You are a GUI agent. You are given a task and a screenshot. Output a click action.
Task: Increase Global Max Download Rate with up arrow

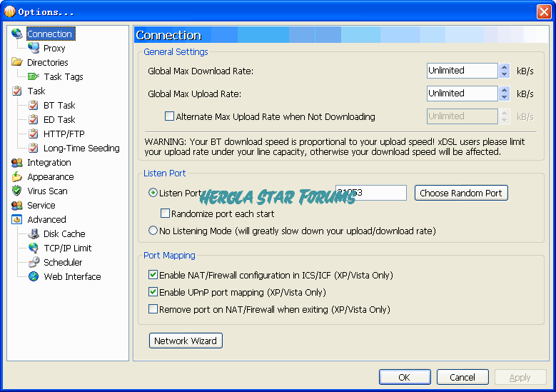click(505, 67)
